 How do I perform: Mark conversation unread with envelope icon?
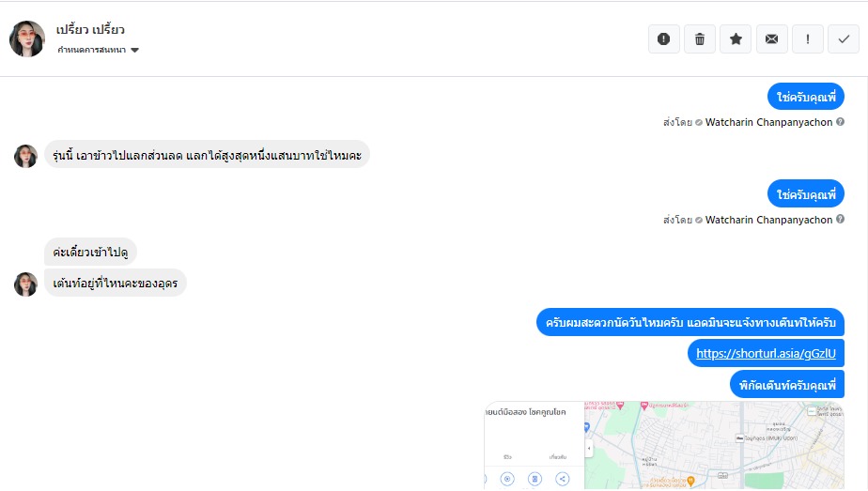click(771, 38)
